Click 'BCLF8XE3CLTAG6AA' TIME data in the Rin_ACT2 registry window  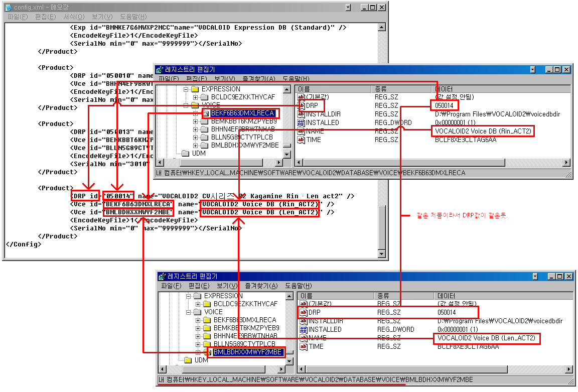(466, 140)
